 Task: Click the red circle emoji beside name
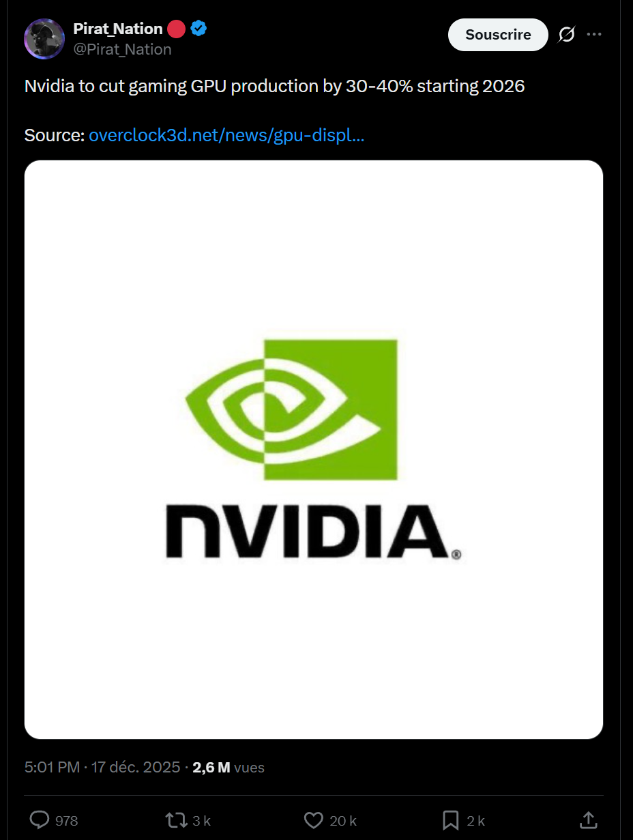click(x=177, y=29)
